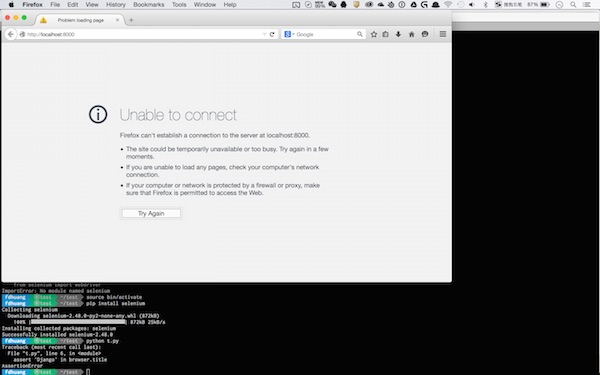The height and width of the screenshot is (375, 600).
Task: Close the 'Problem loading page' tab
Action: click(x=117, y=20)
